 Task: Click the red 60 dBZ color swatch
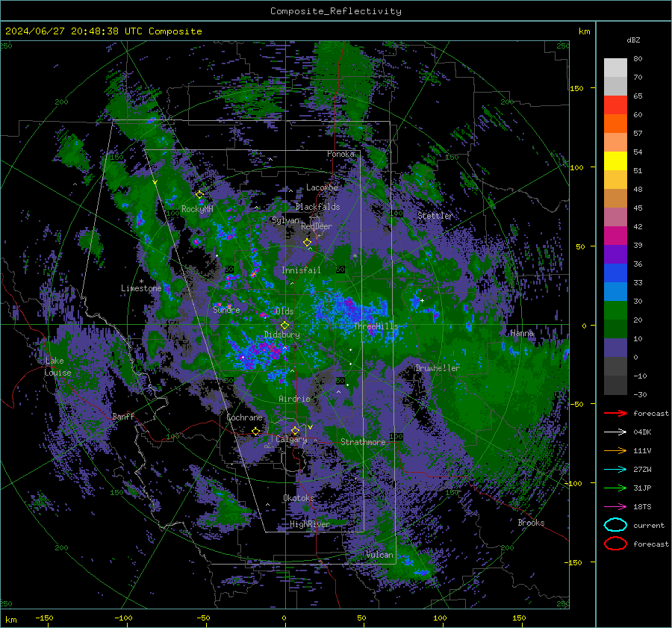coord(615,105)
